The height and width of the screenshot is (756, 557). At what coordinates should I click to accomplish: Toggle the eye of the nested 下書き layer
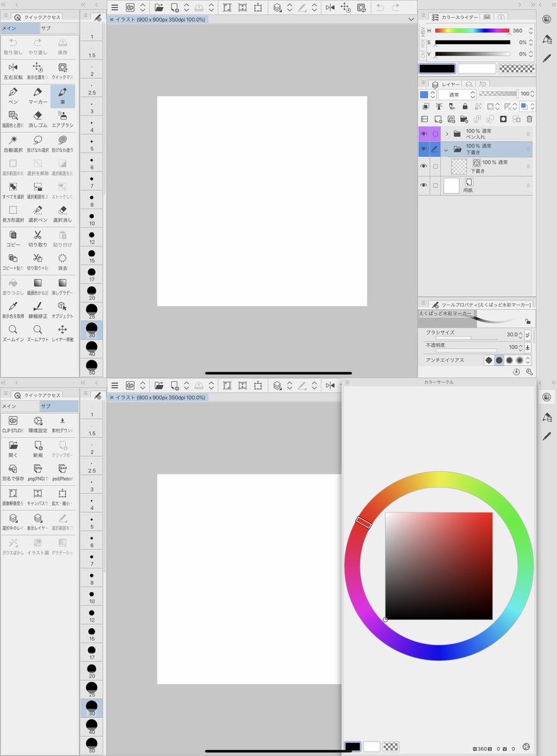pos(423,166)
